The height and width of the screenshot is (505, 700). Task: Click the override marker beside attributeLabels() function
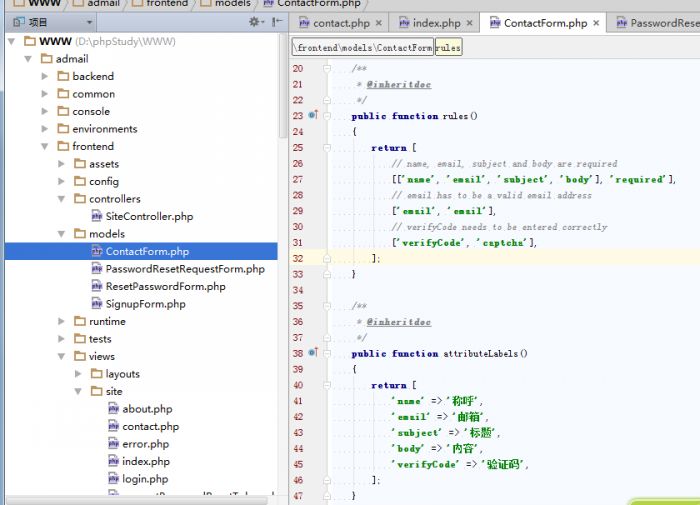[312, 353]
